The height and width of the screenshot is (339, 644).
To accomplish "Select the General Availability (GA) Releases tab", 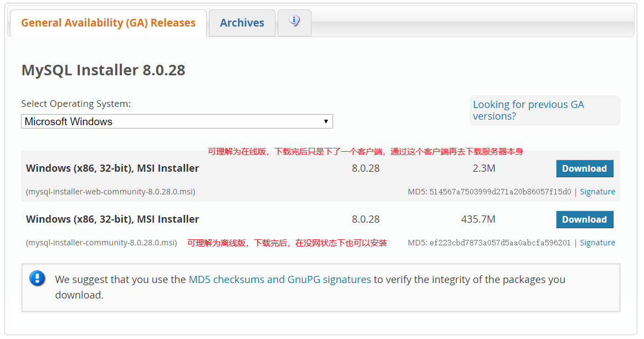I will tap(108, 23).
